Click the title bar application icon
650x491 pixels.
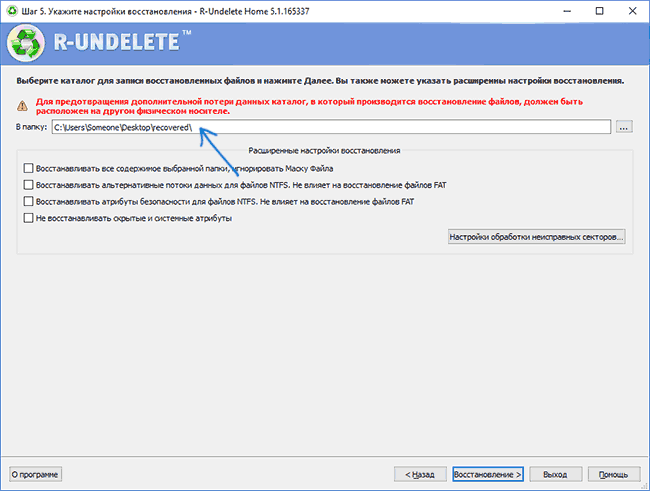pos(13,11)
